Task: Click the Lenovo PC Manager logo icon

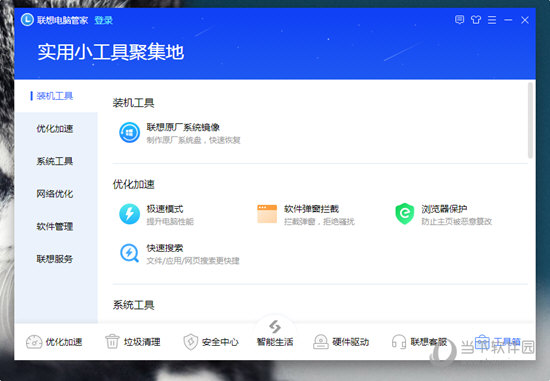Action: point(27,20)
